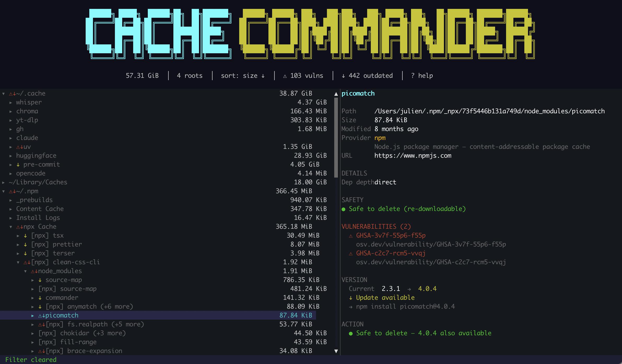Viewport: 622px width, 364px height.
Task: Click the download arrow beside pre-commit
Action: point(18,165)
